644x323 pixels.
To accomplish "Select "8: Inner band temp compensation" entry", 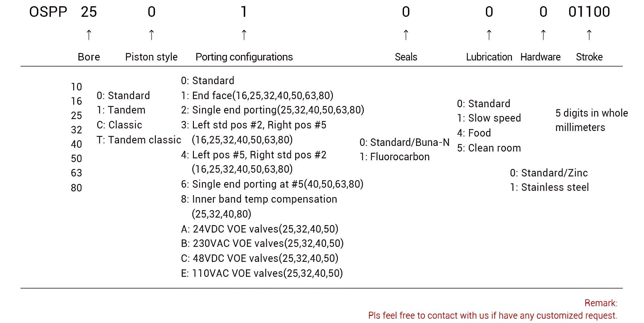I will pyautogui.click(x=259, y=199).
